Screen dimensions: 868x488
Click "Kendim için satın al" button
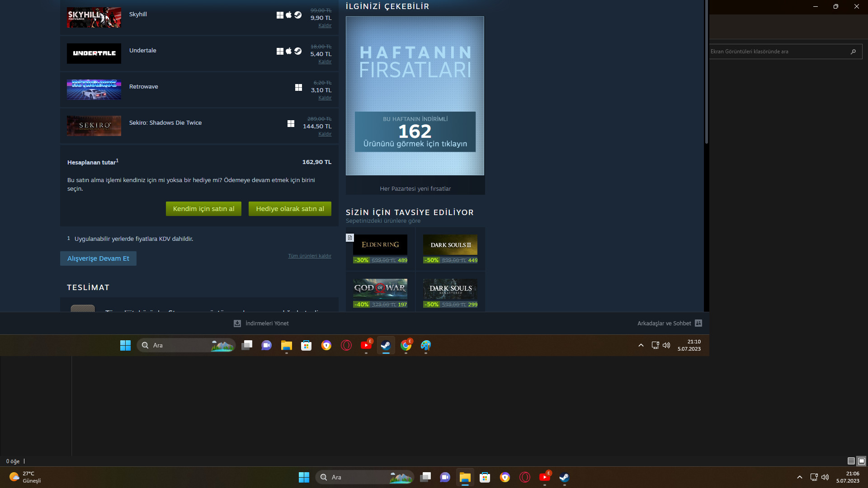click(x=203, y=209)
